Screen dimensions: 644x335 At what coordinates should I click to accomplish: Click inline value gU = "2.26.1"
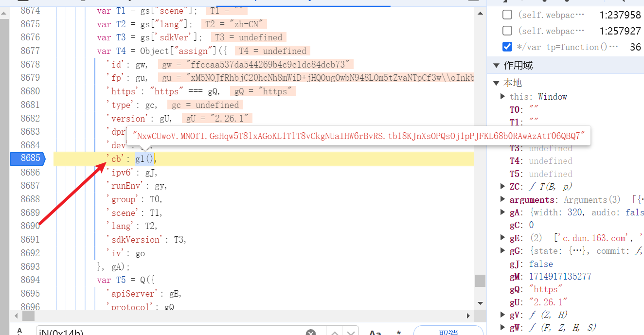[x=217, y=118]
